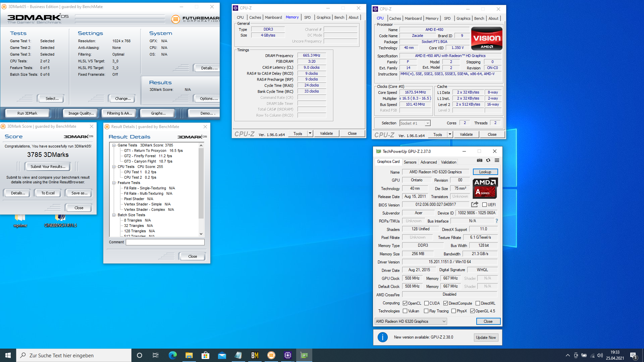Open Tools dropdown arrow in CPU-Z CPU window
Viewport: 644px width, 362px height.
click(450, 134)
